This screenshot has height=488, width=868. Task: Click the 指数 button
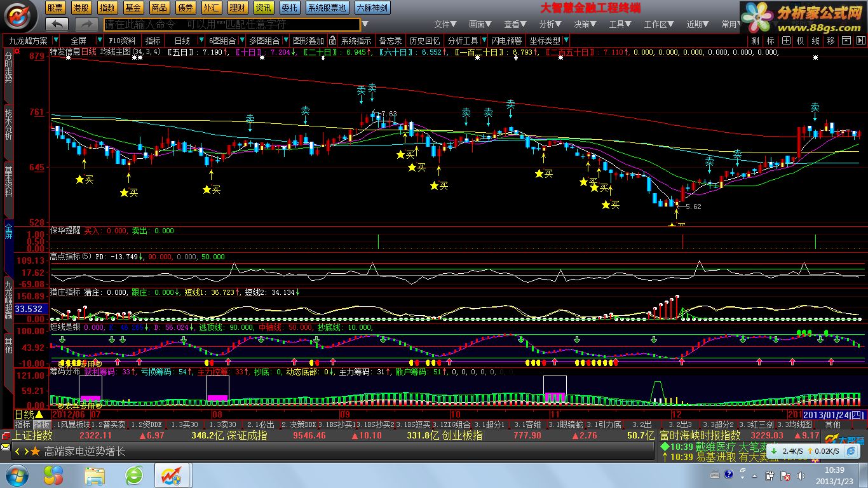click(107, 8)
